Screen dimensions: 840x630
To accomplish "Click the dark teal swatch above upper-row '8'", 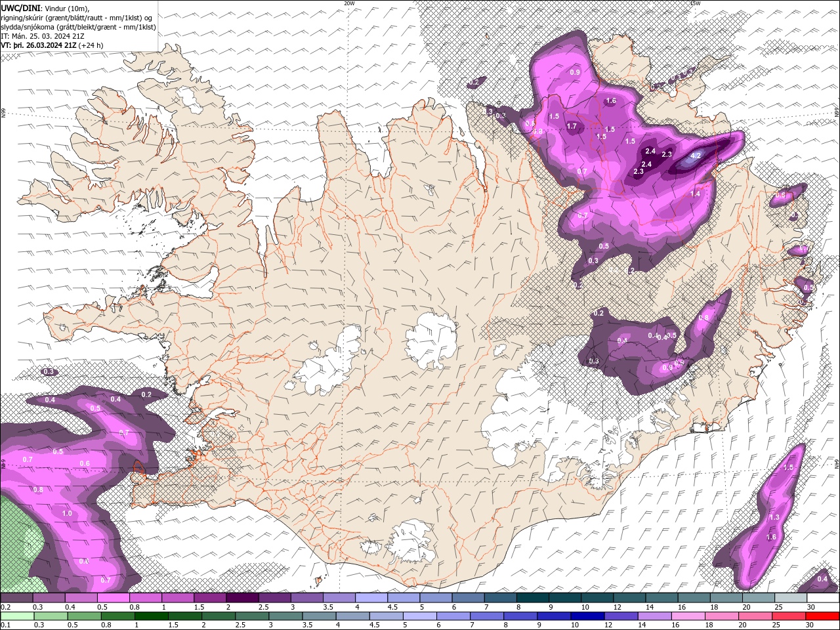I will click(533, 597).
